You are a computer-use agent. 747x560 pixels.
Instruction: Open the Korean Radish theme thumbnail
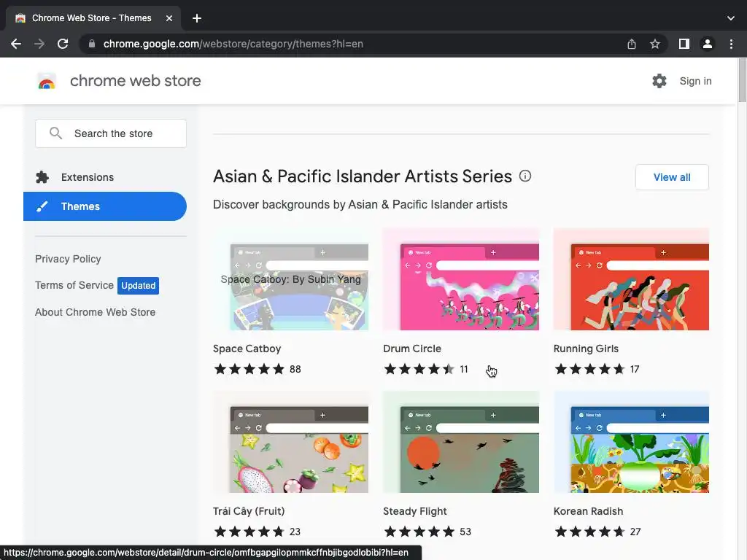tap(631, 442)
